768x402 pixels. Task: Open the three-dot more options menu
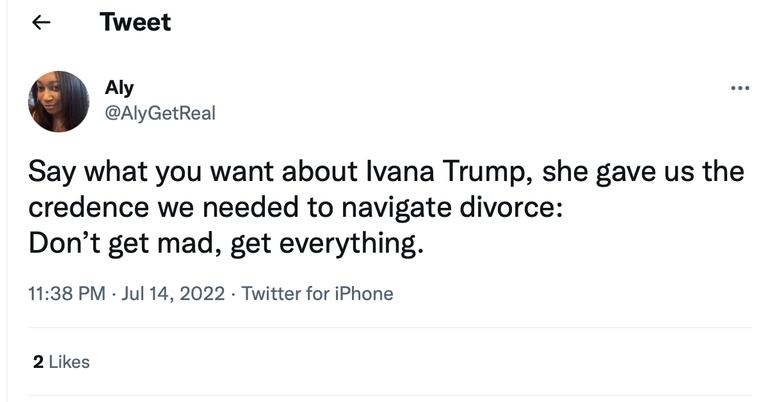(740, 88)
